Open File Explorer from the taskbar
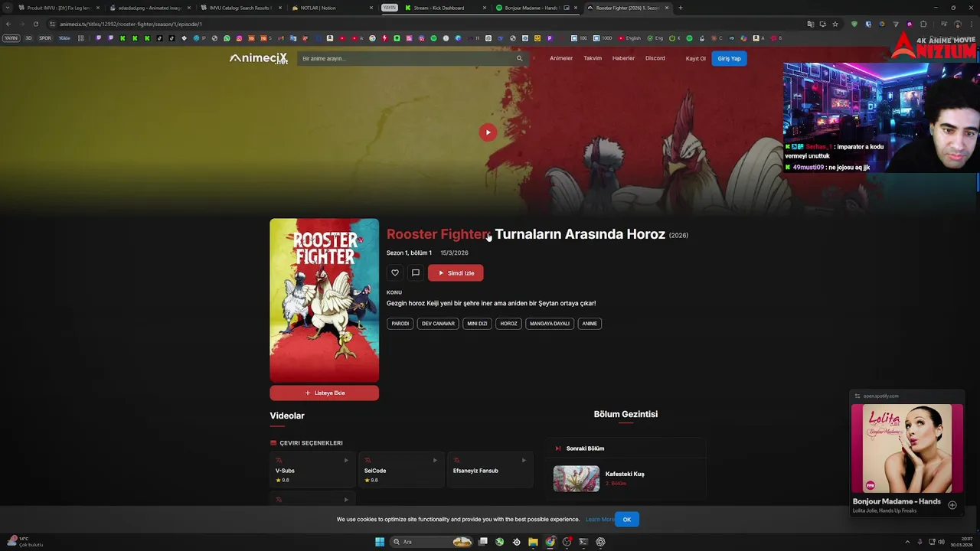 (x=533, y=542)
